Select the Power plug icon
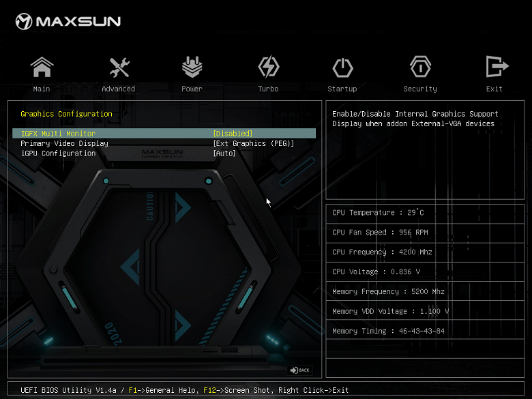The image size is (532, 399). click(x=192, y=68)
